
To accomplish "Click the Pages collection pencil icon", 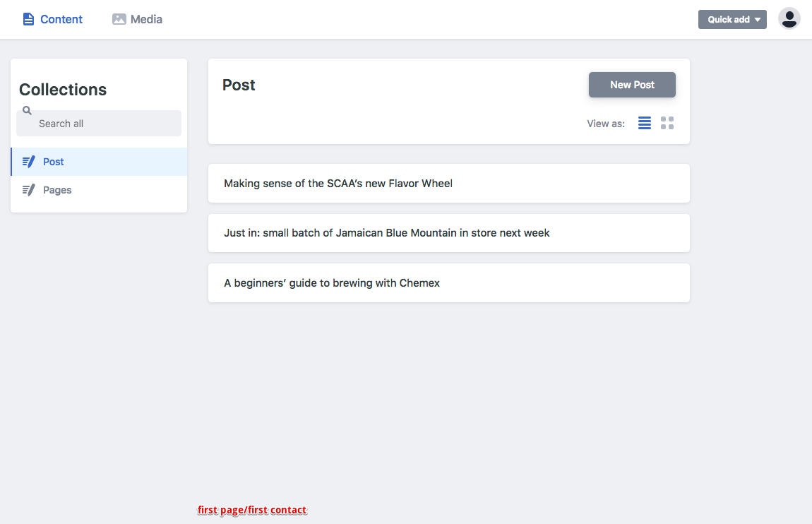I will pyautogui.click(x=28, y=190).
